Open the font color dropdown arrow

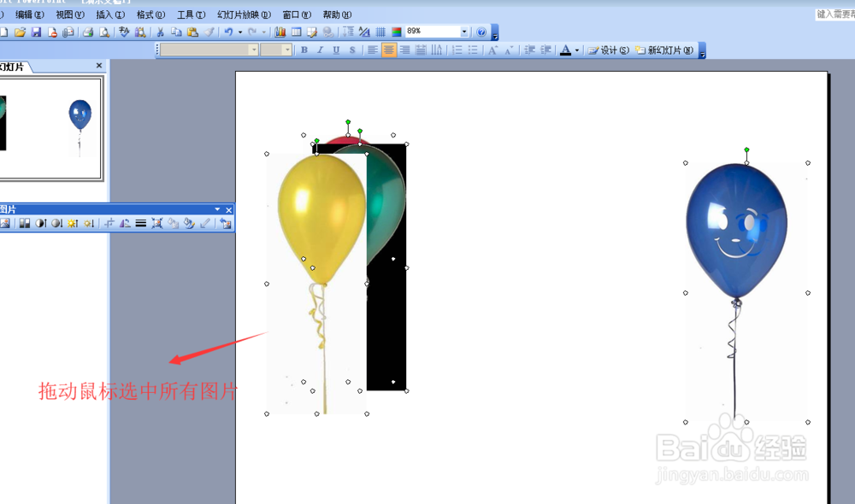577,50
